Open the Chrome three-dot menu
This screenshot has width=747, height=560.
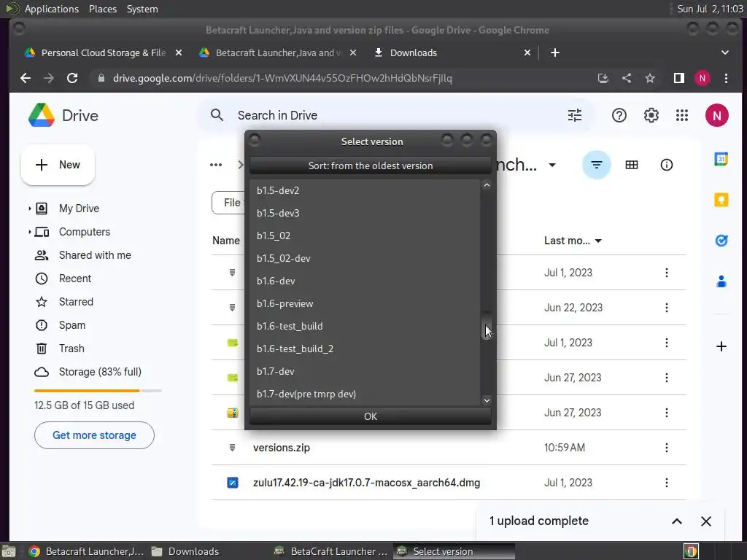(x=726, y=78)
